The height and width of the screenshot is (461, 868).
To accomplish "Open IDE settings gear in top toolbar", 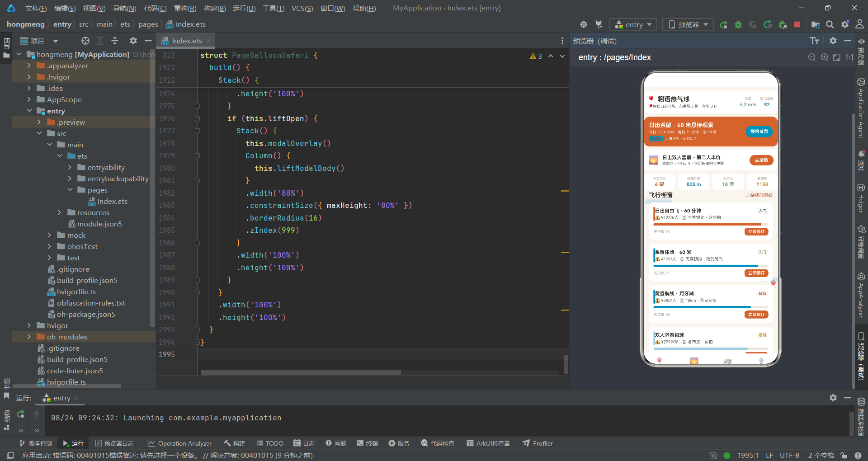I will pos(845,24).
